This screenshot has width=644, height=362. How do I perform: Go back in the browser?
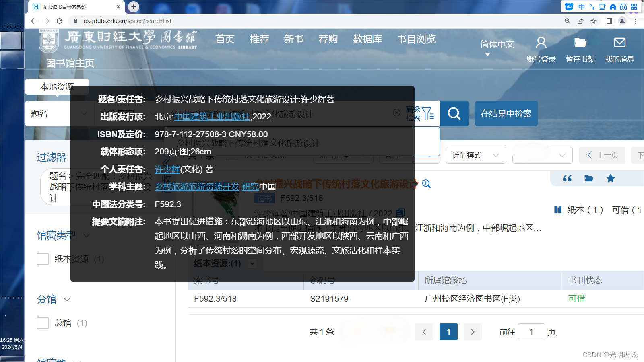pyautogui.click(x=34, y=21)
